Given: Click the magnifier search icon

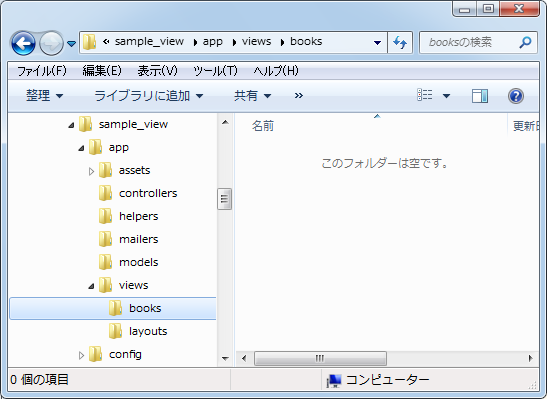Looking at the screenshot, I should coord(525,43).
